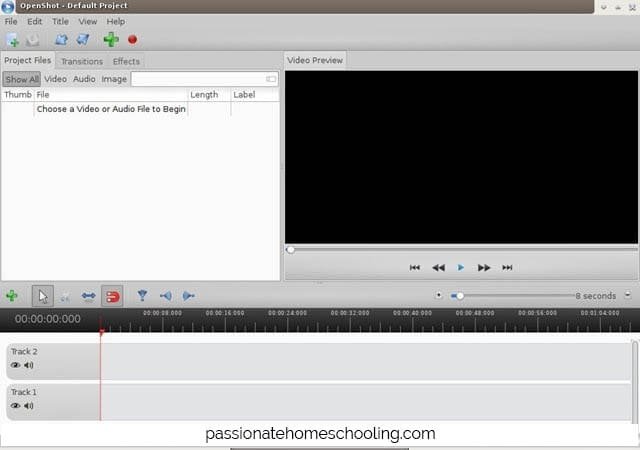Click the Track 2 label

(x=24, y=352)
